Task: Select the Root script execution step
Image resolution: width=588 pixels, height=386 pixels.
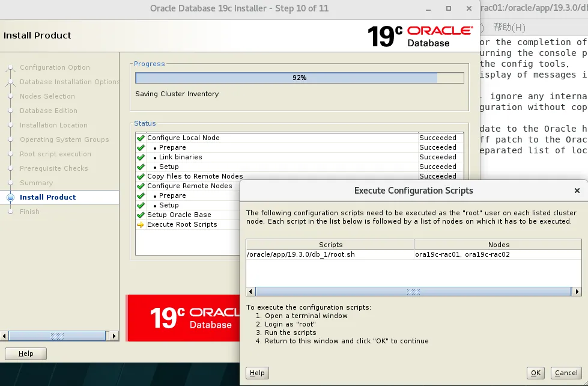Action: click(x=55, y=154)
